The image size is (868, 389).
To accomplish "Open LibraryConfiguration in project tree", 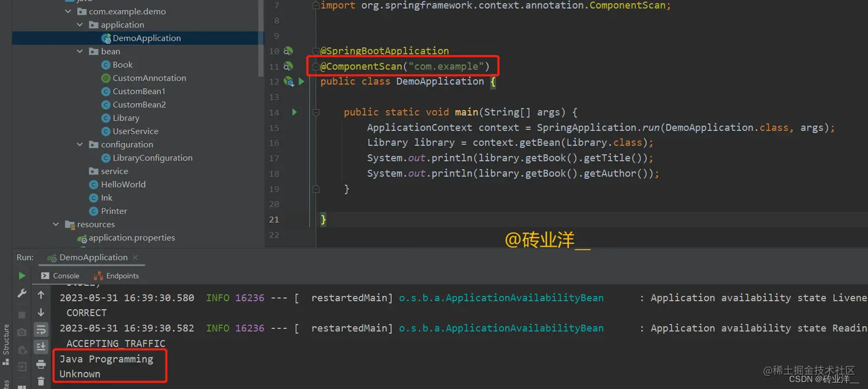I will 153,158.
